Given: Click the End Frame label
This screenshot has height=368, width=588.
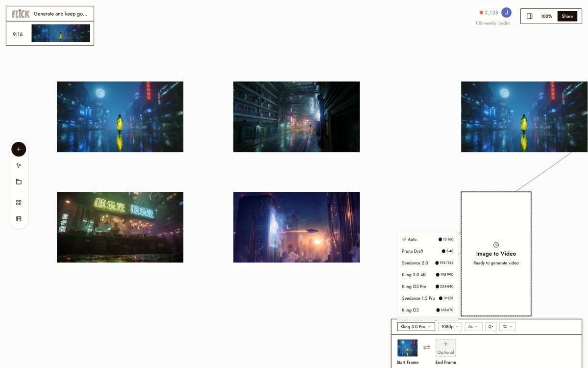Looking at the screenshot, I should (x=445, y=362).
